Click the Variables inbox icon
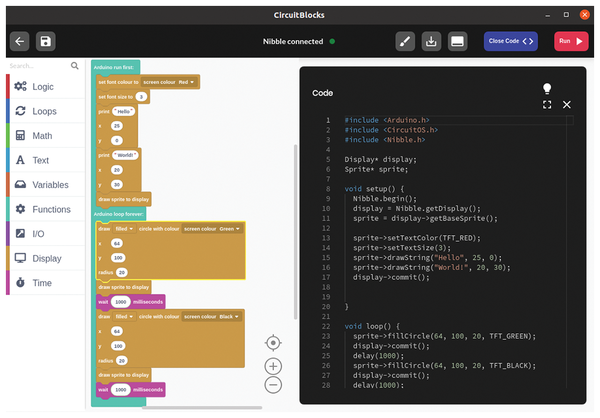Image resolution: width=600 pixels, height=418 pixels. [20, 185]
